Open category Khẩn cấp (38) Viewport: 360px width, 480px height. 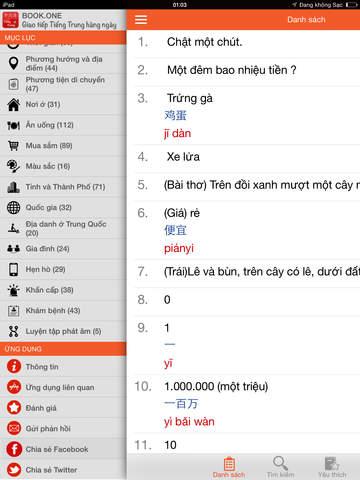click(x=63, y=290)
